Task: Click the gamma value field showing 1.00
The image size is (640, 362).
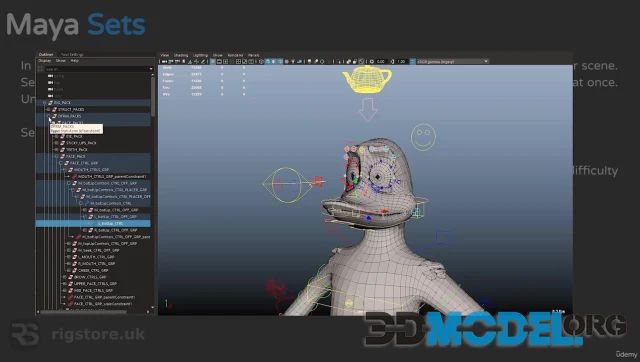Action: [402, 62]
